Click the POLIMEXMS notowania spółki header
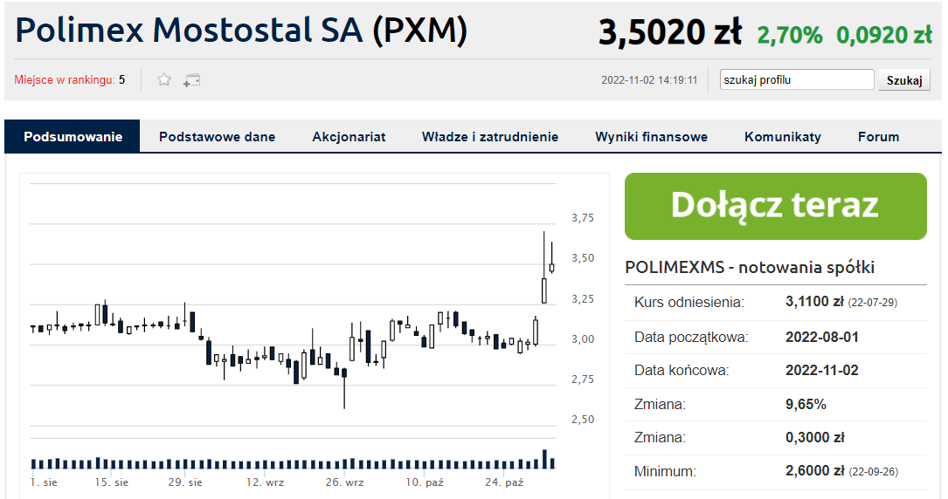Image resolution: width=948 pixels, height=499 pixels. (750, 267)
